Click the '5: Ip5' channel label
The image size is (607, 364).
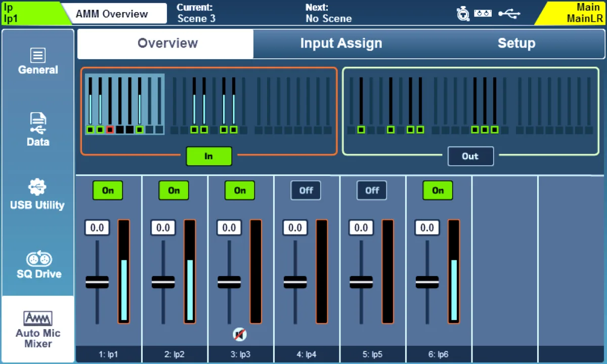coord(372,354)
